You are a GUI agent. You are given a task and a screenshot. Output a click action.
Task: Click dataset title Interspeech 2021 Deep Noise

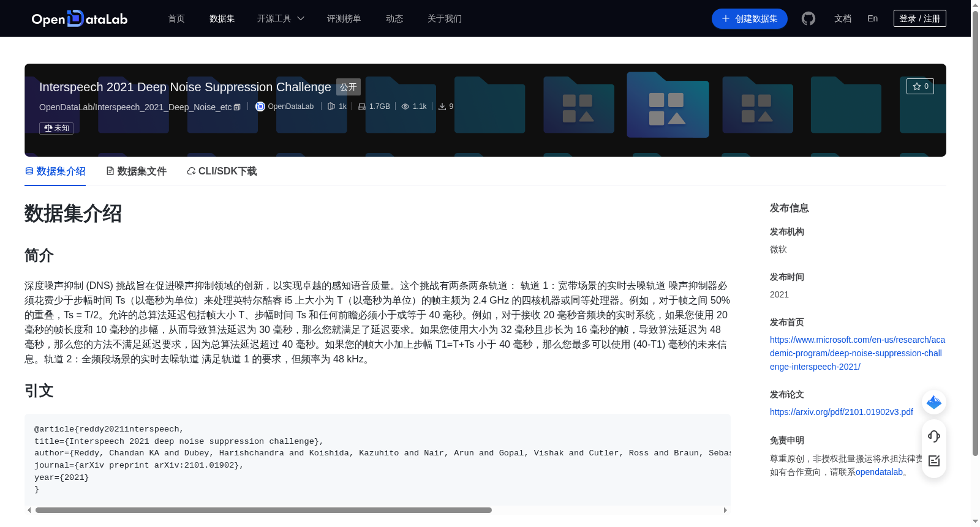pyautogui.click(x=185, y=87)
